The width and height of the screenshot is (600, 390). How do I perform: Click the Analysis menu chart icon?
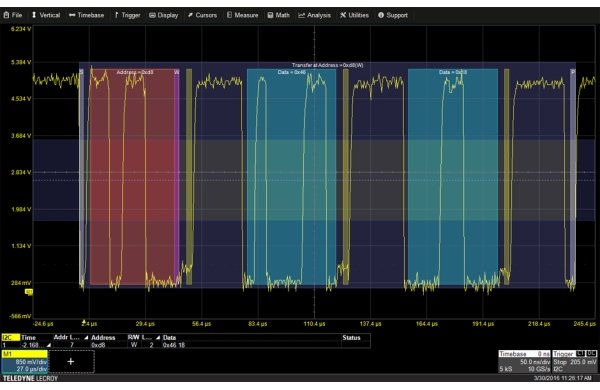click(302, 15)
